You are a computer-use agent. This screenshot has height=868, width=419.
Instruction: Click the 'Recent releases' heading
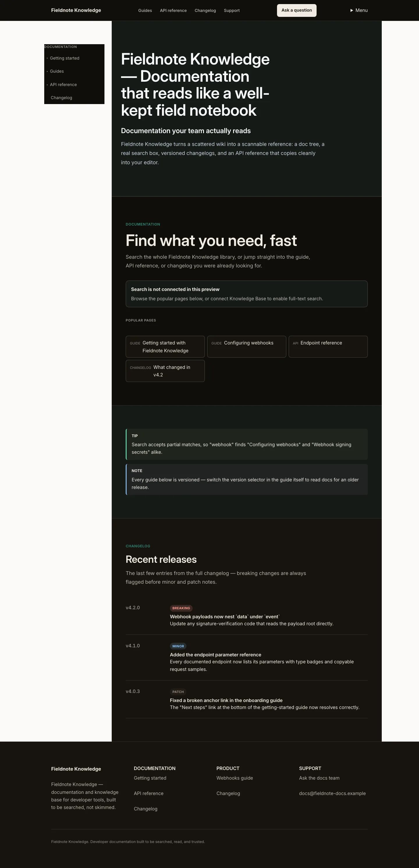click(161, 559)
